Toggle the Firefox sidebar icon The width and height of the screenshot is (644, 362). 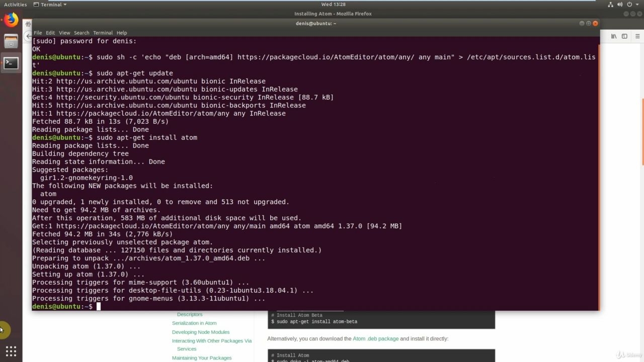coord(624,36)
